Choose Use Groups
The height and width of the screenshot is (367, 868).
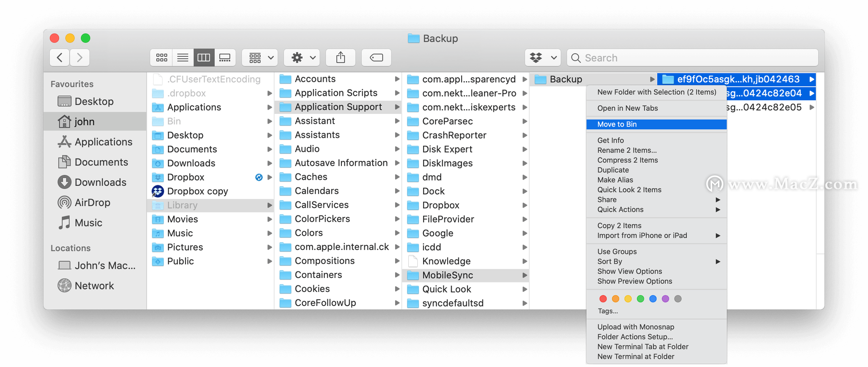[656, 252]
